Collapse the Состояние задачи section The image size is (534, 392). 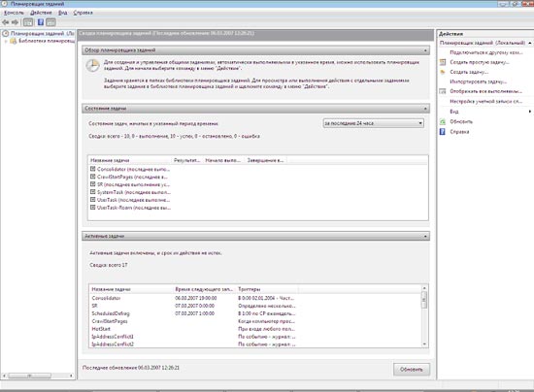(425, 109)
